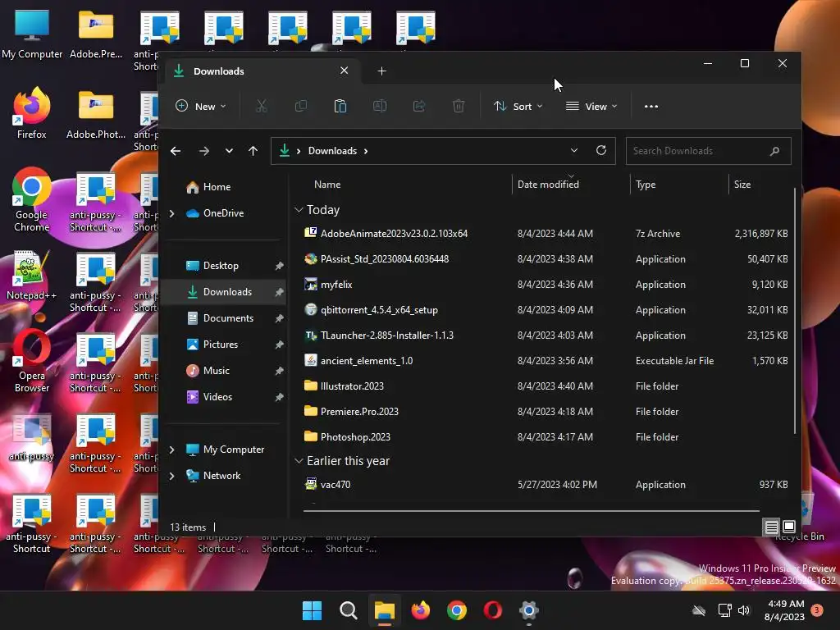Launch Chrome from the taskbar
This screenshot has height=630, width=840.
click(x=456, y=610)
